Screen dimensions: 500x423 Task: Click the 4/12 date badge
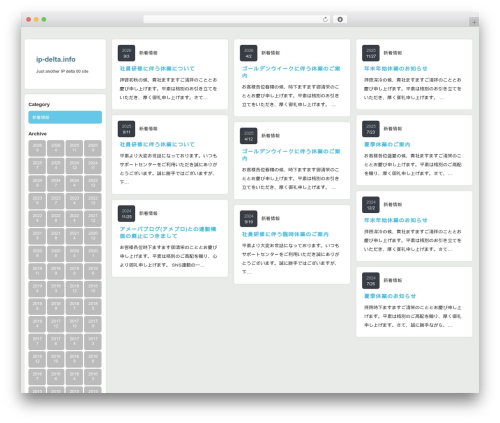click(249, 136)
